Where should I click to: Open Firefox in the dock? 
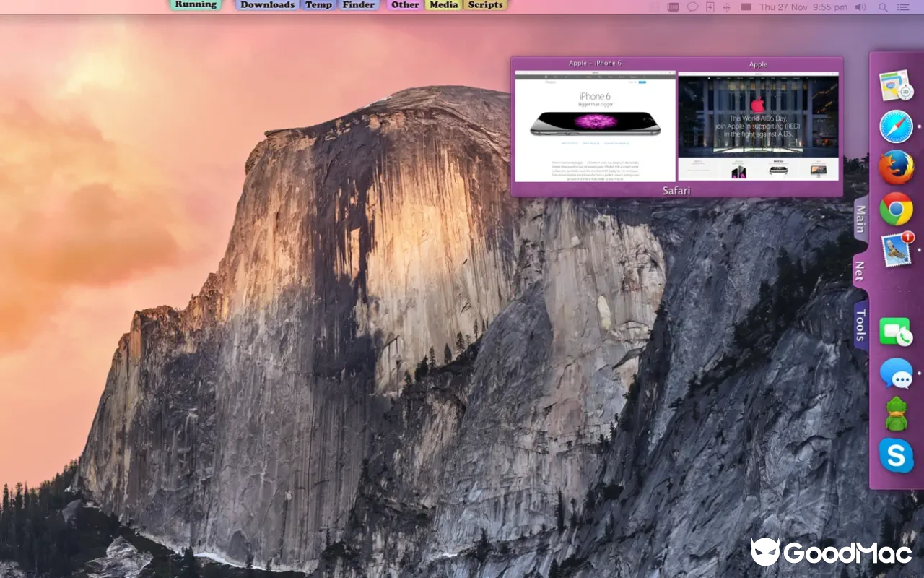click(896, 168)
